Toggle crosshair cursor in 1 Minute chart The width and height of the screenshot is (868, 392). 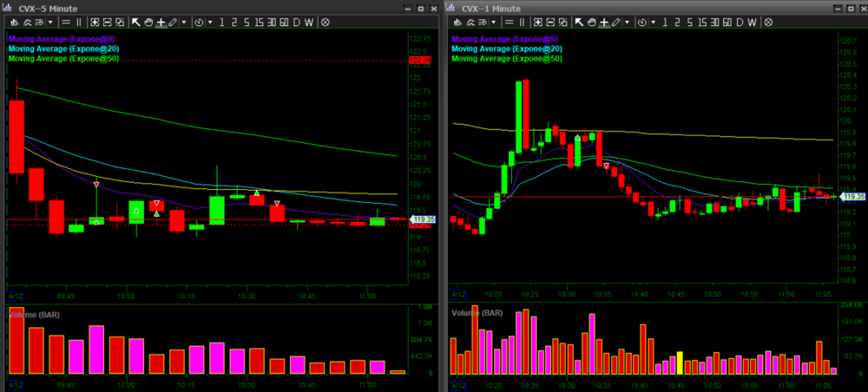603,22
